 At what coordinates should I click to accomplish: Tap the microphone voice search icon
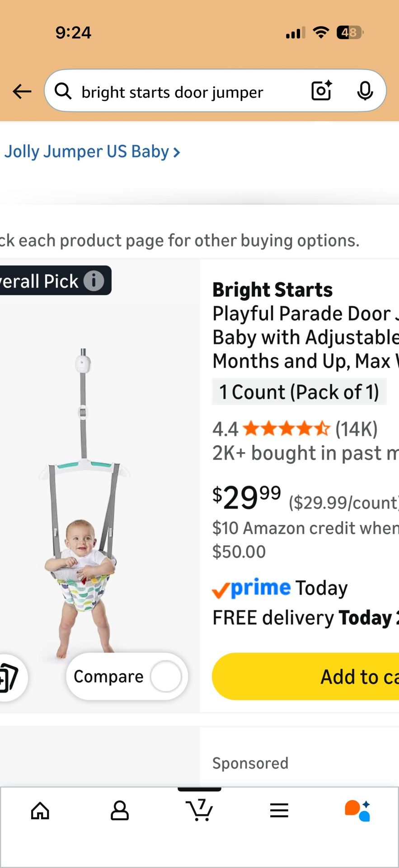click(365, 91)
